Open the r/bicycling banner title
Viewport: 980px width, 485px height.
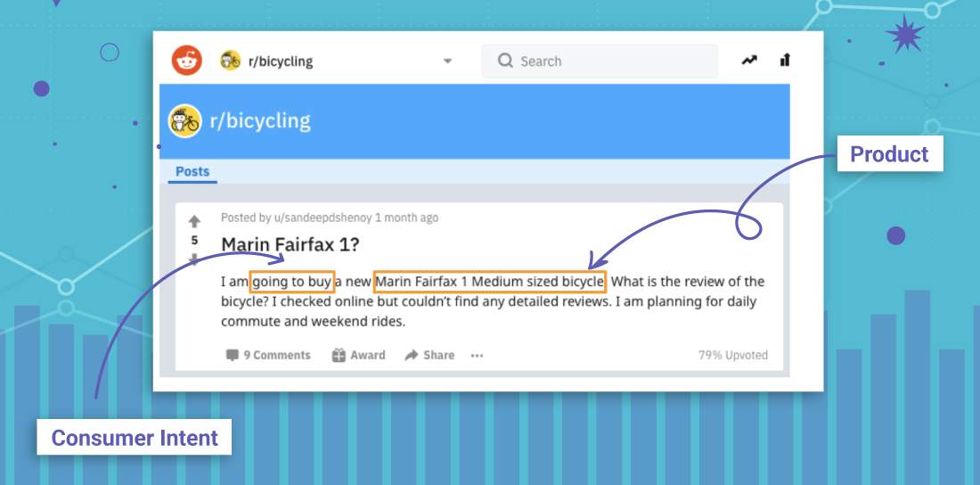[260, 120]
